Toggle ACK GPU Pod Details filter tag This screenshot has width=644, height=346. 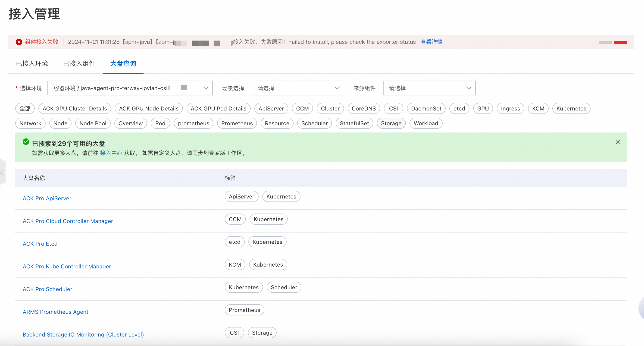pos(219,109)
